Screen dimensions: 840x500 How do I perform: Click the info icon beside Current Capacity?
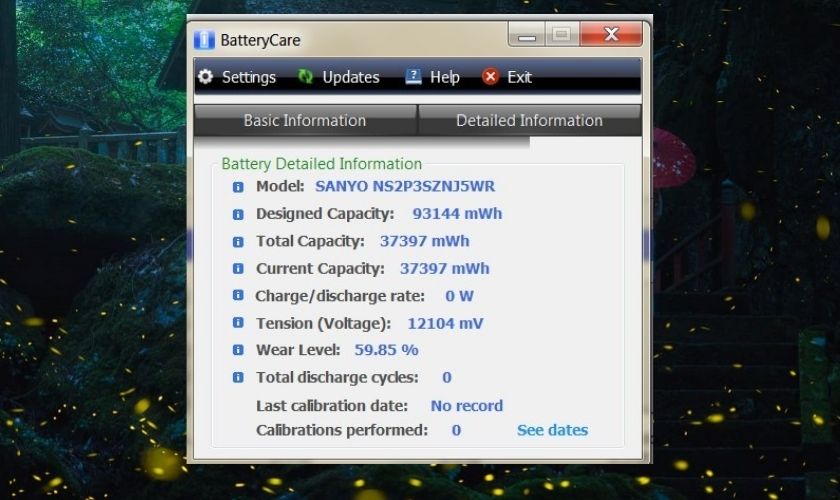tap(238, 269)
